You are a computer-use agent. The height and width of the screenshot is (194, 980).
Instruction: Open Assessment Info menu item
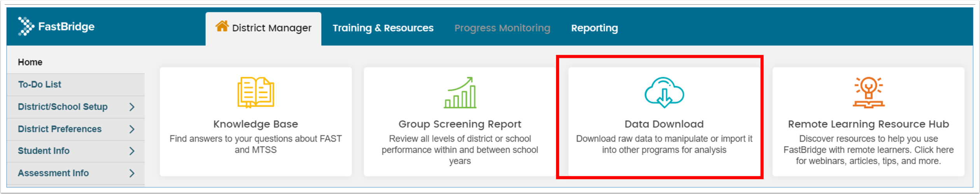[76, 173]
